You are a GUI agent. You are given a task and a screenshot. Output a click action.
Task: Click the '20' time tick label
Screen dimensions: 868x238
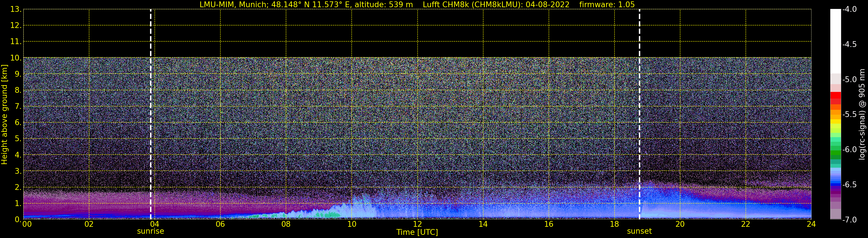pos(680,224)
